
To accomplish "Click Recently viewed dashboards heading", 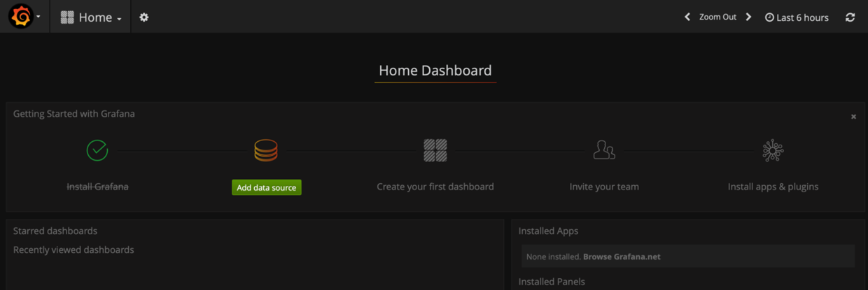I will 73,249.
